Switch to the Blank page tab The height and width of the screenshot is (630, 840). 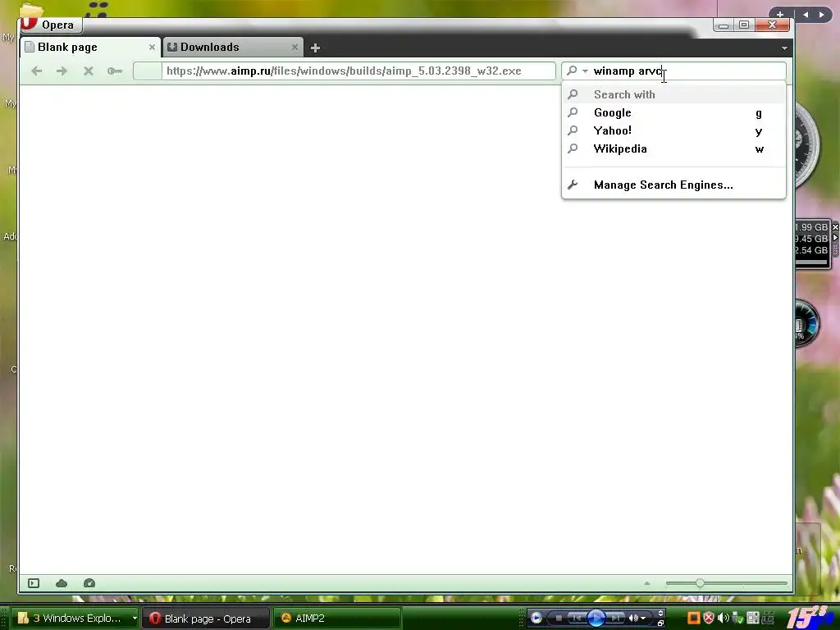coord(90,47)
